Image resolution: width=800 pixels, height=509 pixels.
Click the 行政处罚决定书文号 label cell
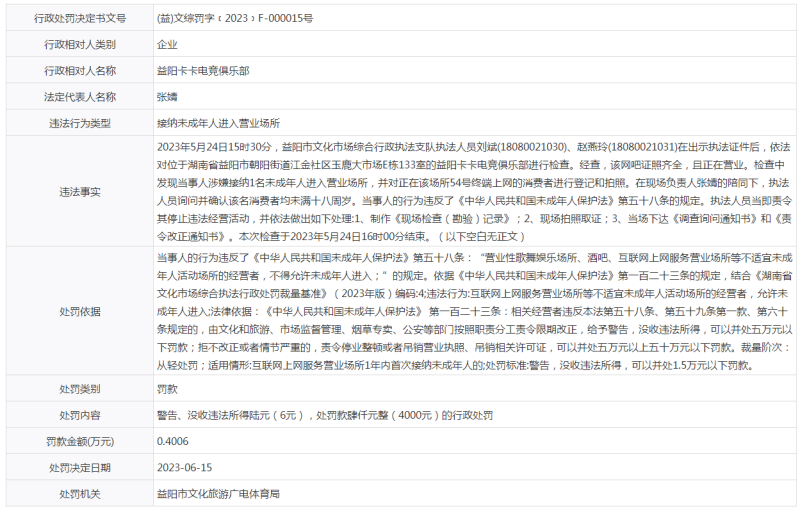tap(80, 18)
